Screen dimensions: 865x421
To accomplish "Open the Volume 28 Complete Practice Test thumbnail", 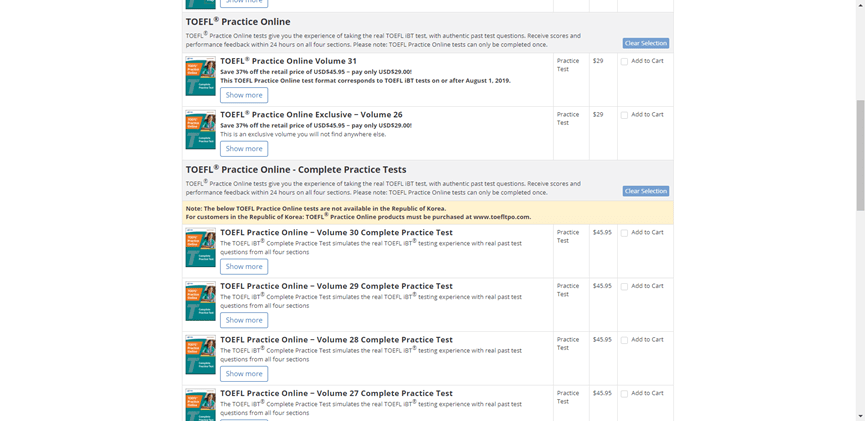I will click(200, 355).
